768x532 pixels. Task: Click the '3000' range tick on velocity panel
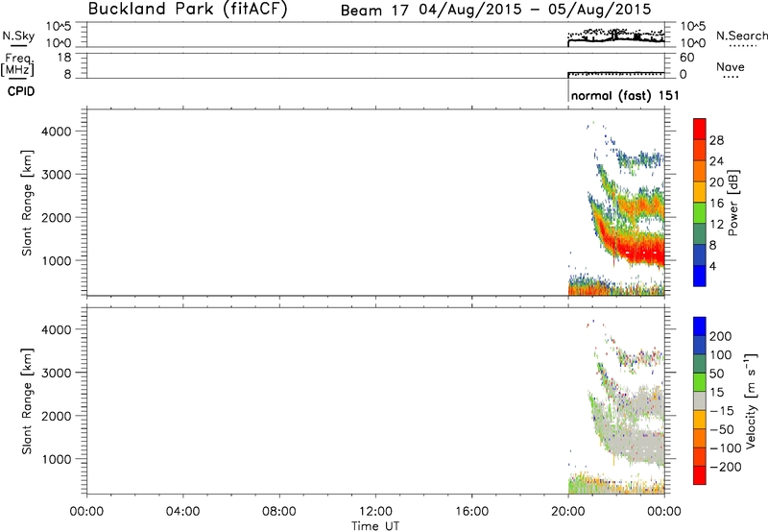click(56, 373)
